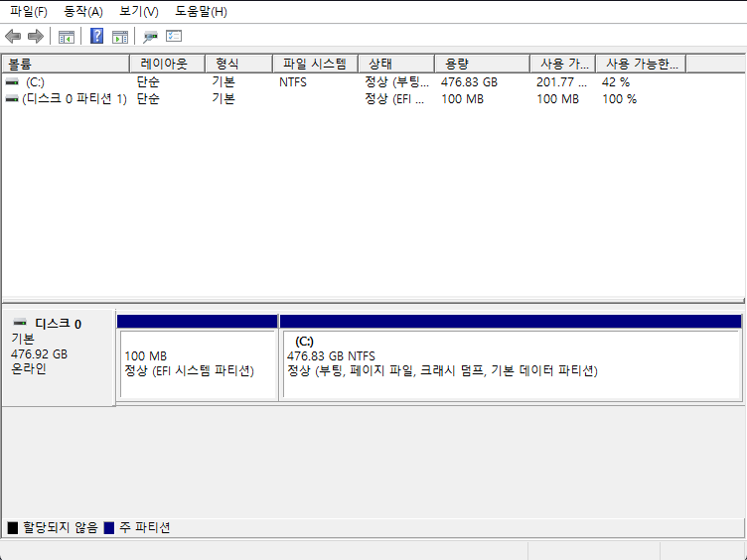Click the Back arrow toolbar icon

click(13, 37)
